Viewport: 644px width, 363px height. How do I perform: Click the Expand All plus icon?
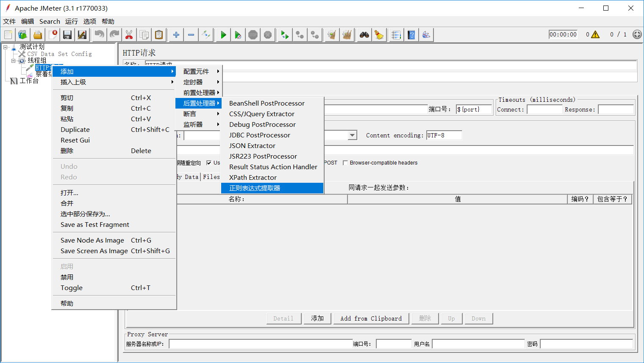point(176,35)
